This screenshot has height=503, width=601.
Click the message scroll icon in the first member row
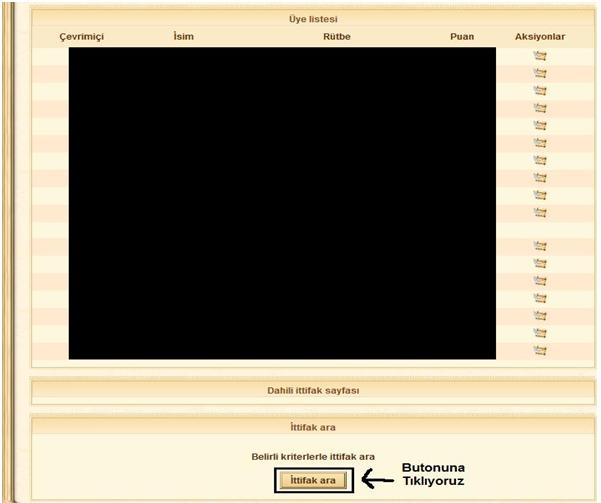pyautogui.click(x=540, y=56)
